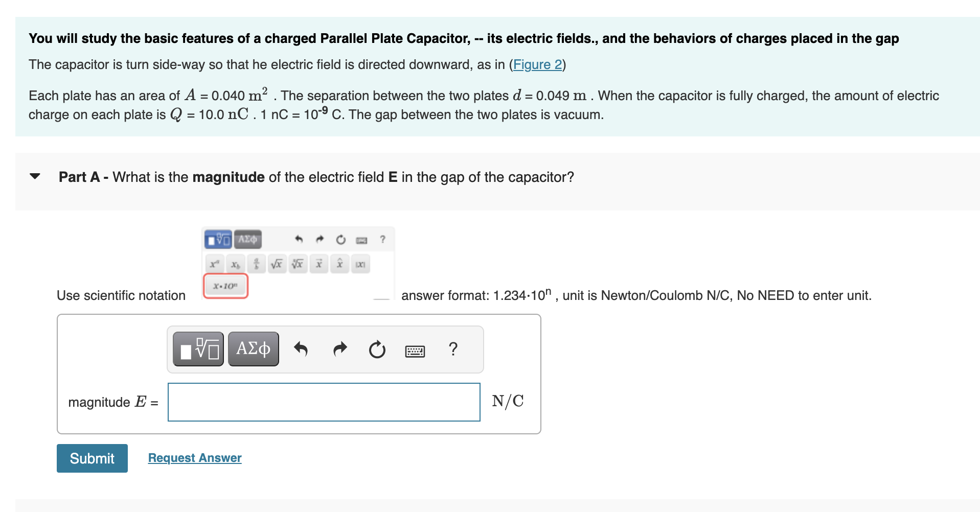Open the keyboard shortcuts icon

click(415, 350)
